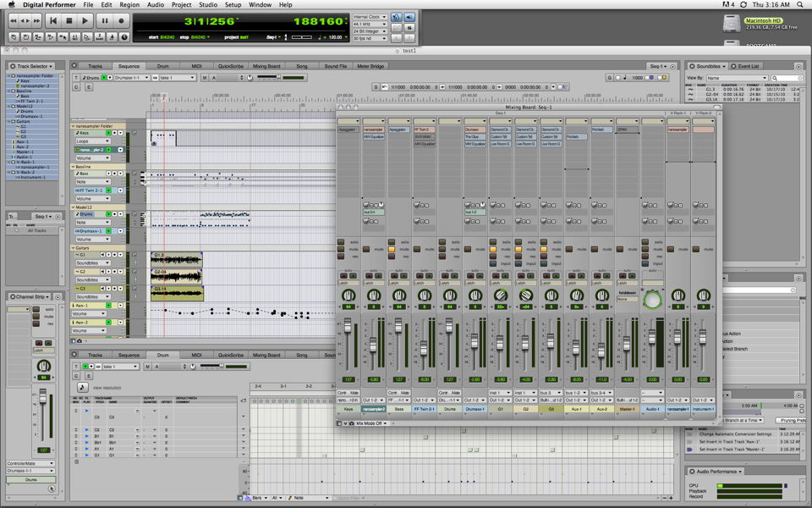812x508 pixels.
Task: Switch to the QuickScribe tab
Action: click(230, 66)
